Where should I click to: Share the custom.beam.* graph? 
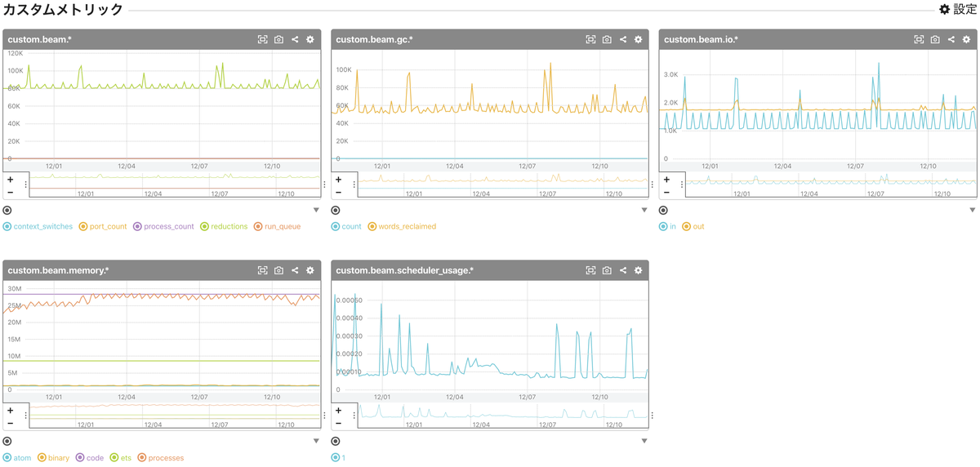[295, 39]
